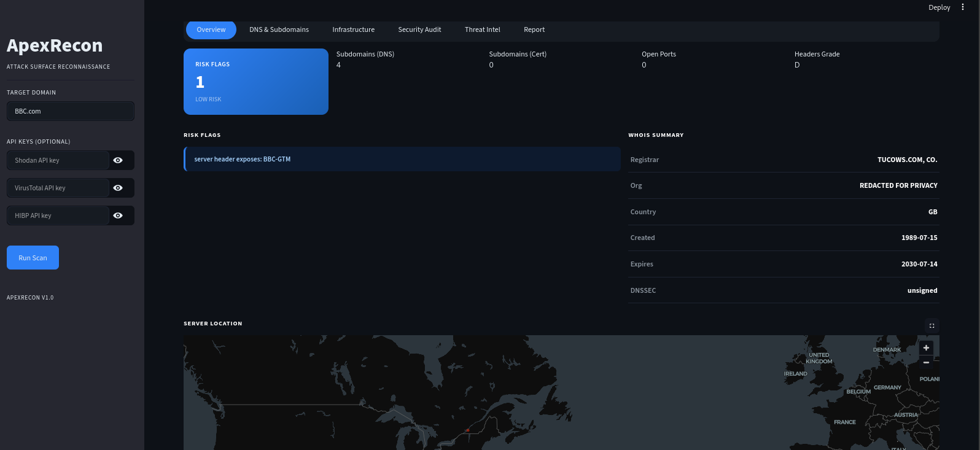Expand server location map to fullscreen
The image size is (980, 450).
point(931,326)
